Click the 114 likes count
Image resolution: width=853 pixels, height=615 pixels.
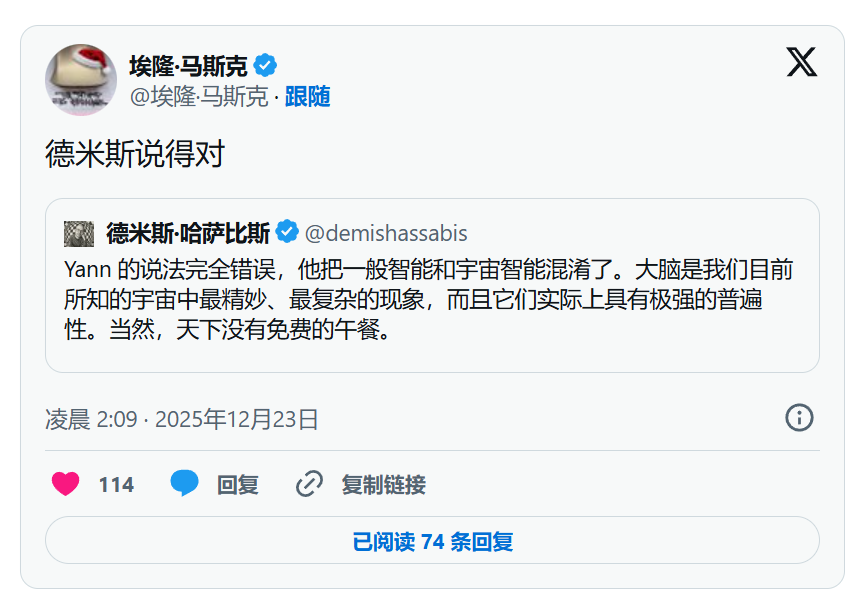(116, 484)
